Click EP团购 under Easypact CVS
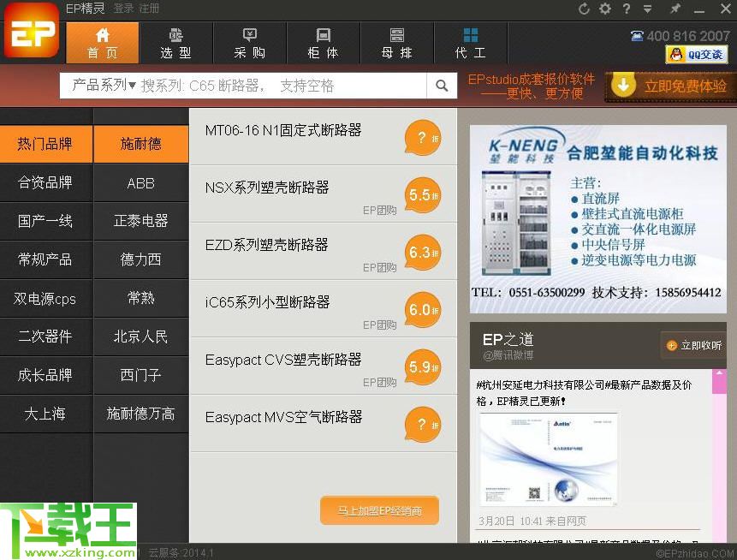The image size is (737, 560). (x=380, y=382)
